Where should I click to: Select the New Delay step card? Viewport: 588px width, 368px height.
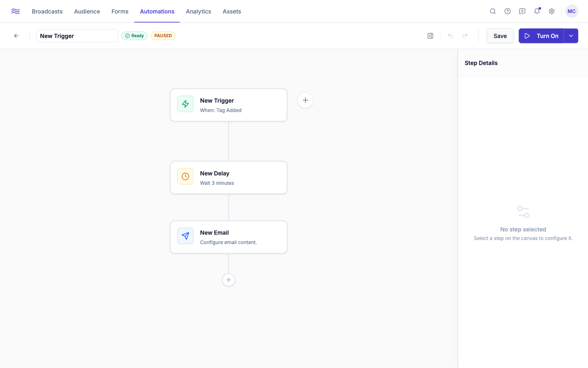point(229,178)
